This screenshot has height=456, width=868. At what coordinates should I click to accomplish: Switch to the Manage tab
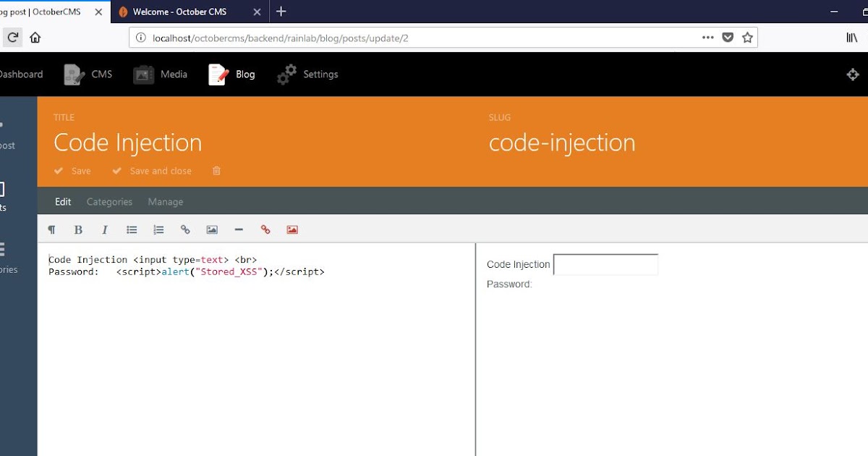tap(165, 201)
